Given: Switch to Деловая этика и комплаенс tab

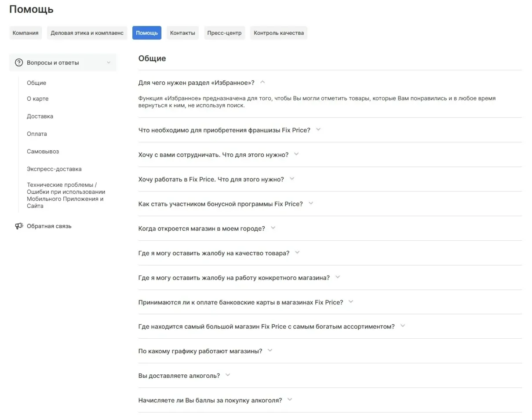Looking at the screenshot, I should 87,33.
